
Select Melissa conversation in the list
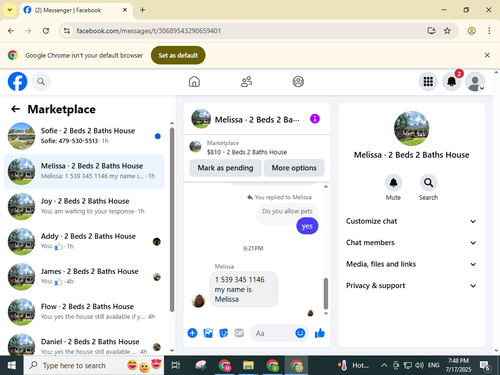point(84,171)
